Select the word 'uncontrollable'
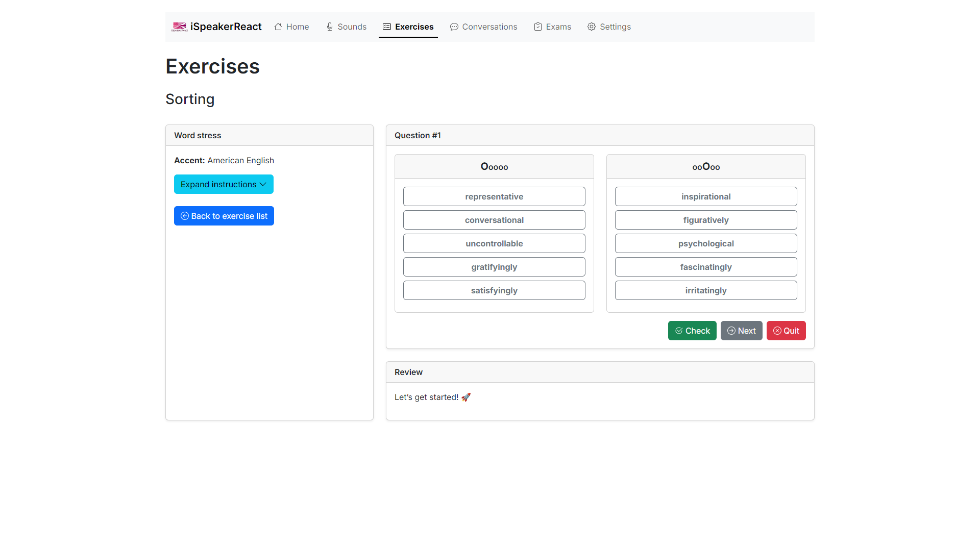 [x=494, y=243]
